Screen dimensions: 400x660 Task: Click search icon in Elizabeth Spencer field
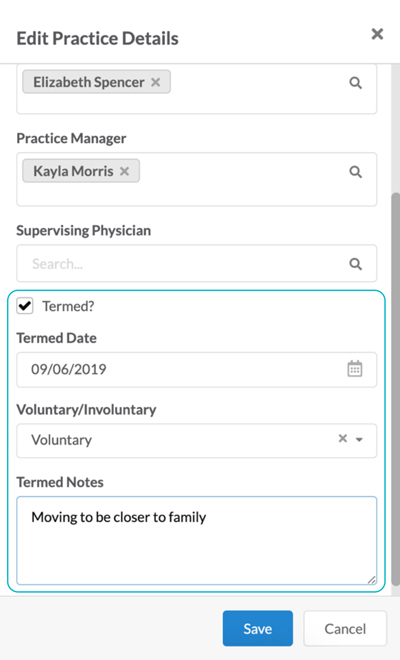356,83
